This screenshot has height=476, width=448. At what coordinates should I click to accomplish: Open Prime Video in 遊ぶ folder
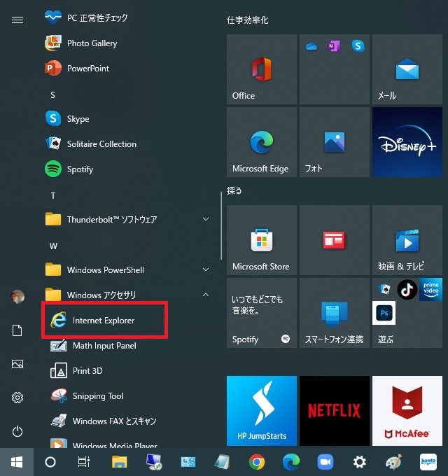430,290
